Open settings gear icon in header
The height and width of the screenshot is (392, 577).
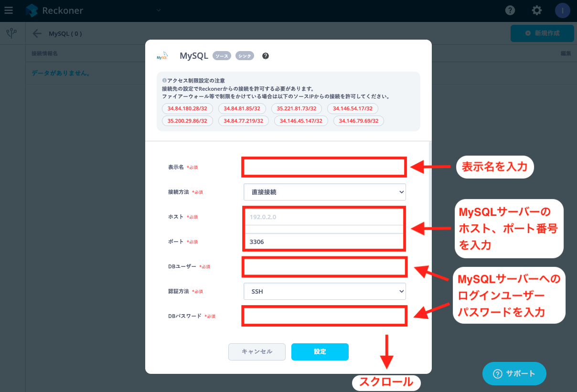pyautogui.click(x=537, y=11)
